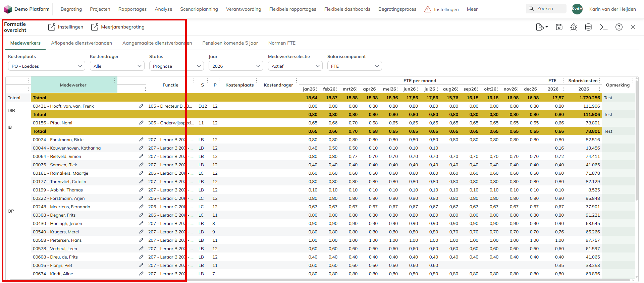Open the Aflopende dienstverbanden tab
The width and height of the screenshot is (644, 283).
pos(82,43)
